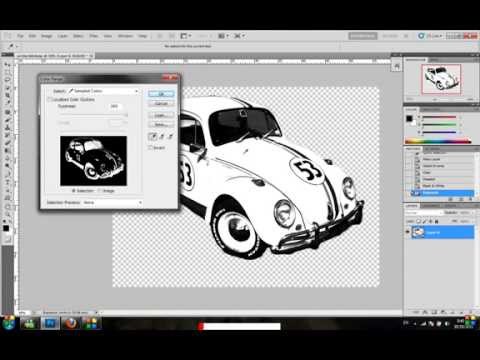Screen dimensions: 480x360
Task: Pick the Eyedropper in Color Range dialog
Action: [x=153, y=136]
